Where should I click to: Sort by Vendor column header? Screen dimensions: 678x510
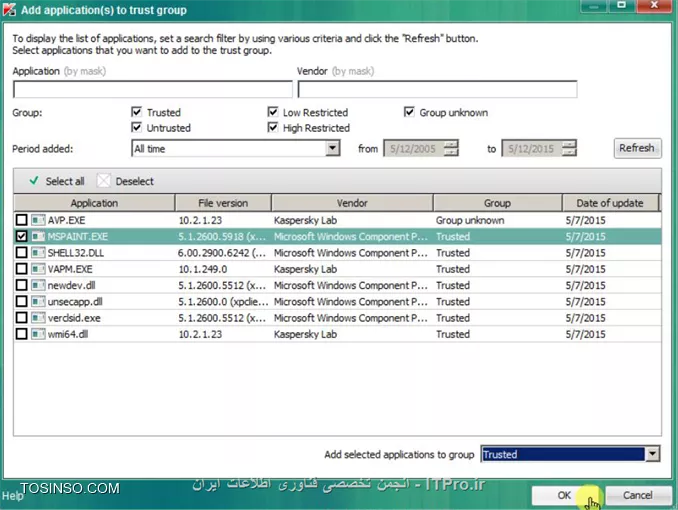click(352, 203)
